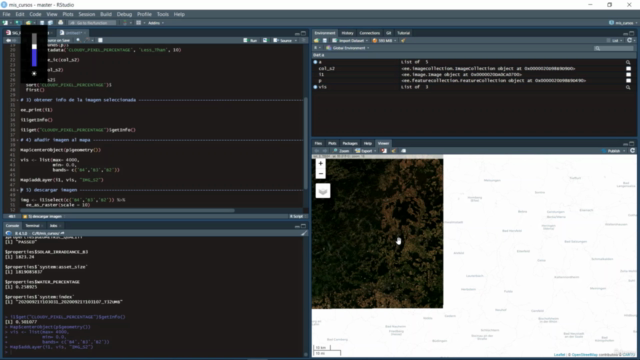Switch to the Packages tab
The image size is (640, 360).
(350, 144)
